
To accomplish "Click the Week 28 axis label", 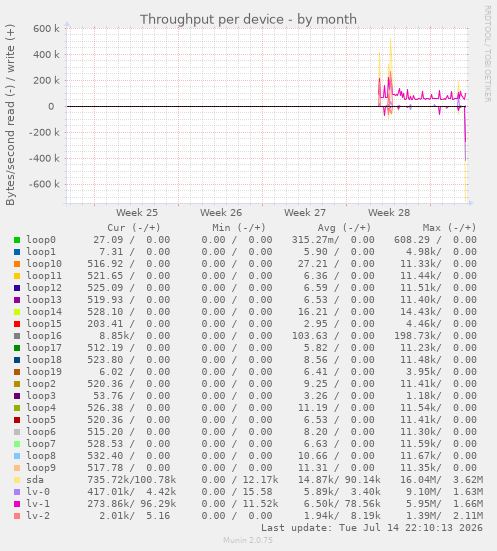I will 389,213.
